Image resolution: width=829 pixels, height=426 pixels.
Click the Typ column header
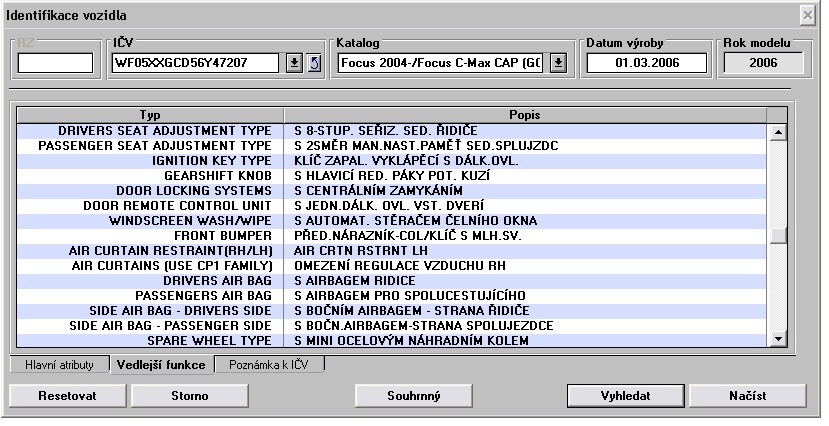tap(149, 115)
